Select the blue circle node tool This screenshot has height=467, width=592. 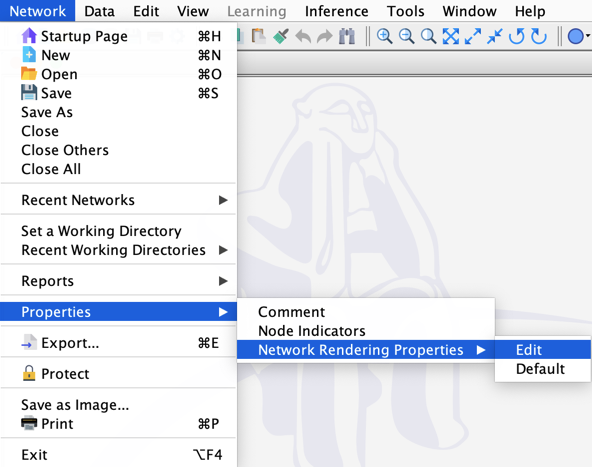click(x=576, y=37)
